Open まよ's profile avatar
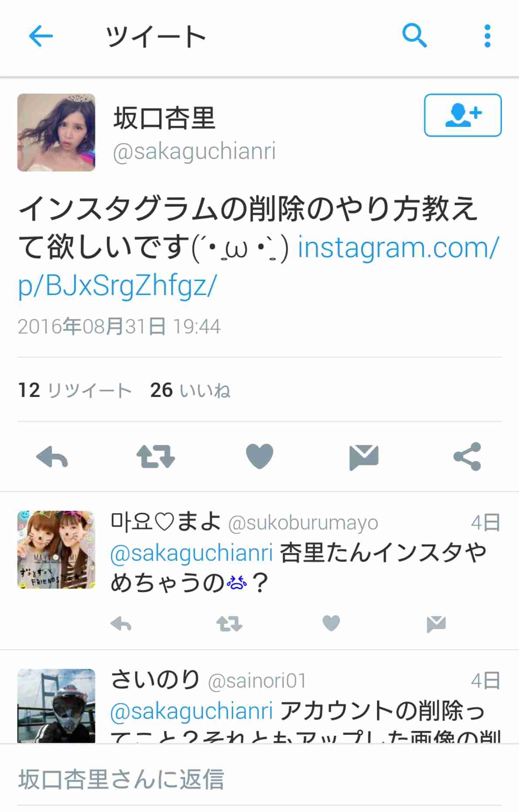This screenshot has width=519, height=812. coord(56,550)
